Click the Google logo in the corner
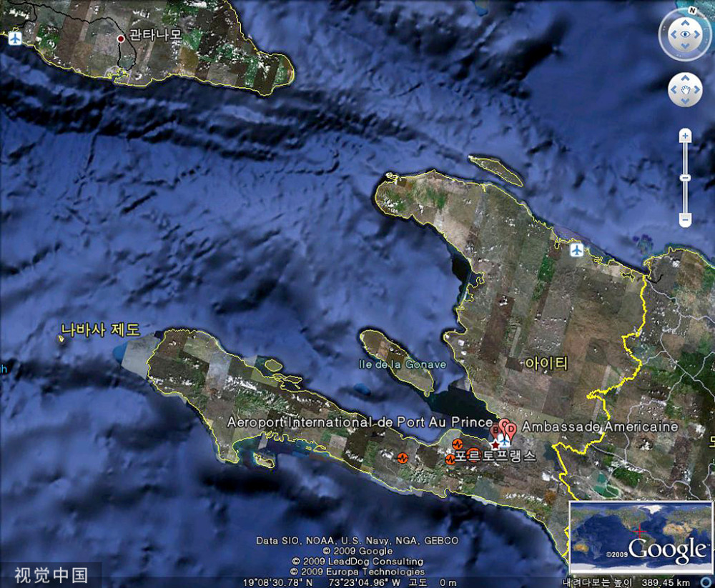The image size is (715, 588). pos(667,550)
